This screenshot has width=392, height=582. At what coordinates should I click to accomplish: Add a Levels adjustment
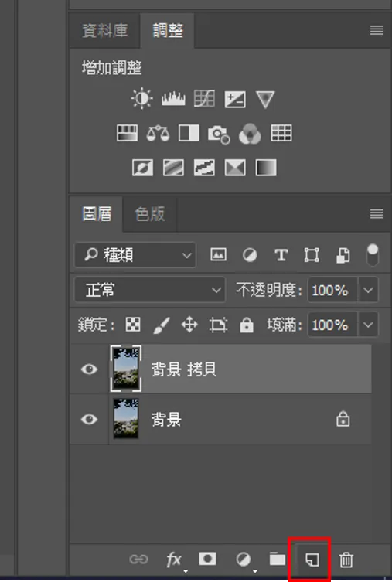click(x=173, y=99)
